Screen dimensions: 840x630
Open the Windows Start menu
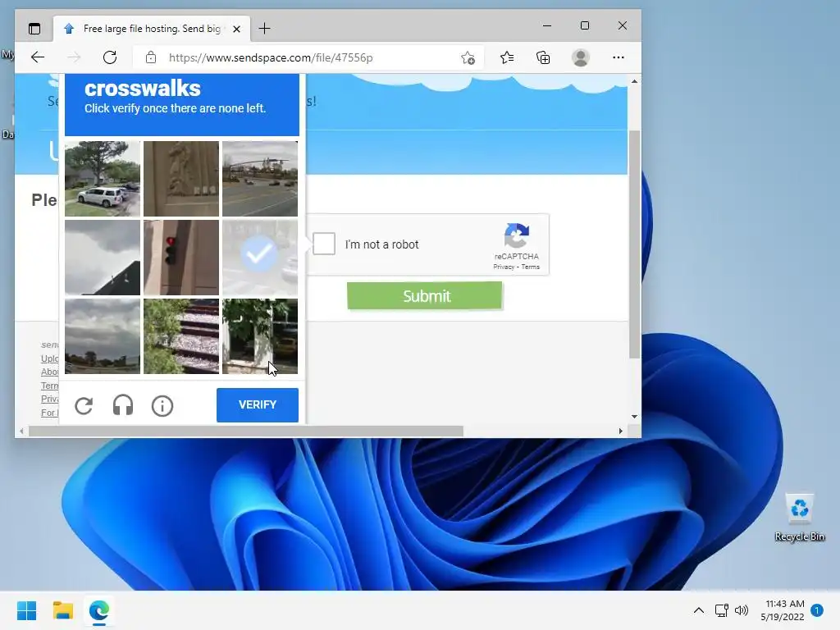(27, 610)
